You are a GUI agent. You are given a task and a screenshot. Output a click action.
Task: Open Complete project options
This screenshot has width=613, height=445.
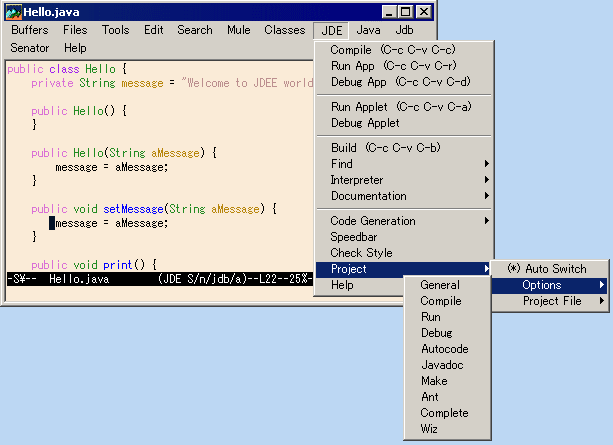[x=447, y=413]
